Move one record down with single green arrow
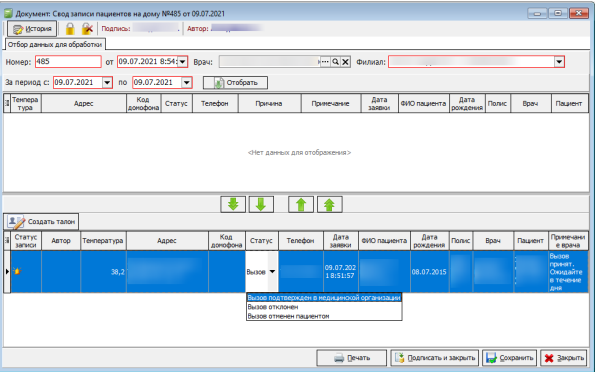 [x=261, y=205]
